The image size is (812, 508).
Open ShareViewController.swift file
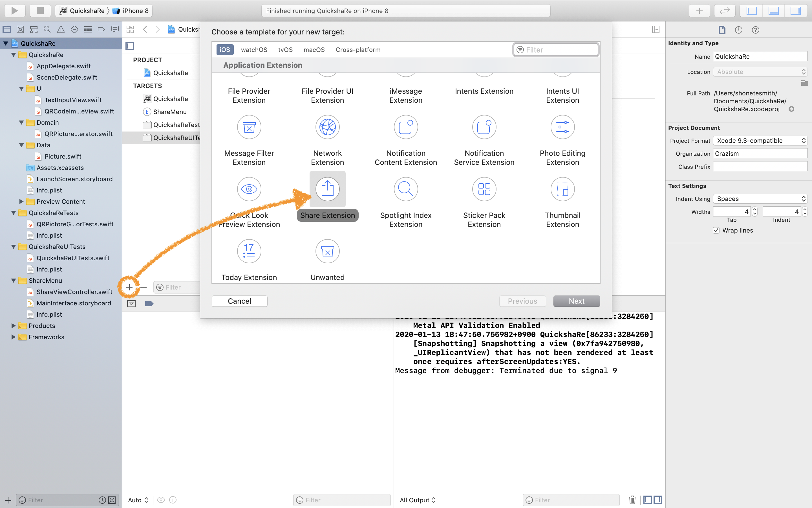(x=74, y=292)
